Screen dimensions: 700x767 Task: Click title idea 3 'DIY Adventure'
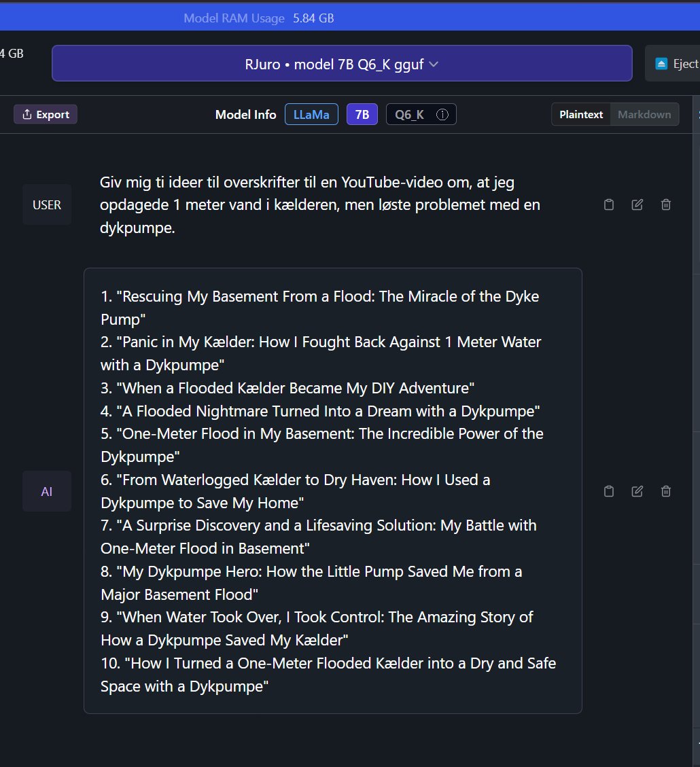287,388
